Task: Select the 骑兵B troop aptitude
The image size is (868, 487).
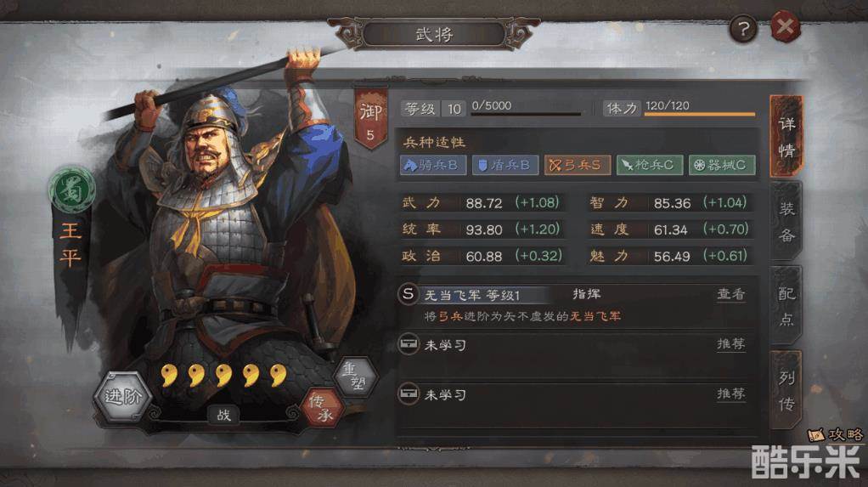Action: tap(433, 165)
